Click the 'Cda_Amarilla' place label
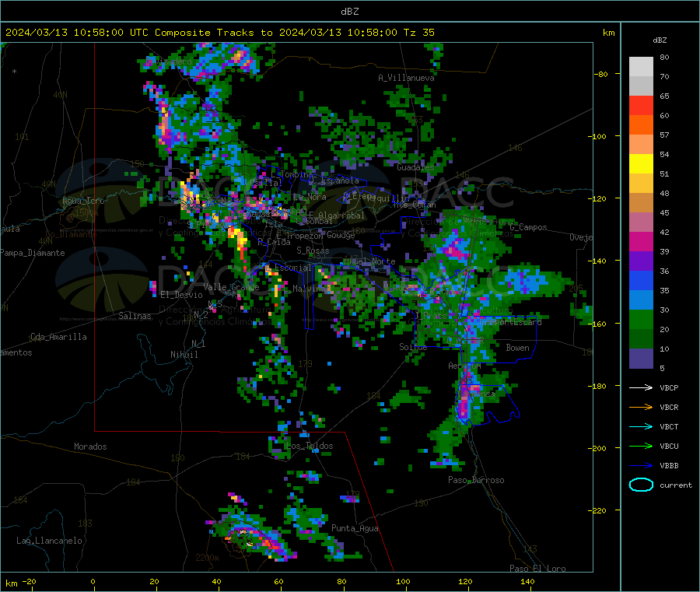This screenshot has height=592, width=700. (58, 337)
